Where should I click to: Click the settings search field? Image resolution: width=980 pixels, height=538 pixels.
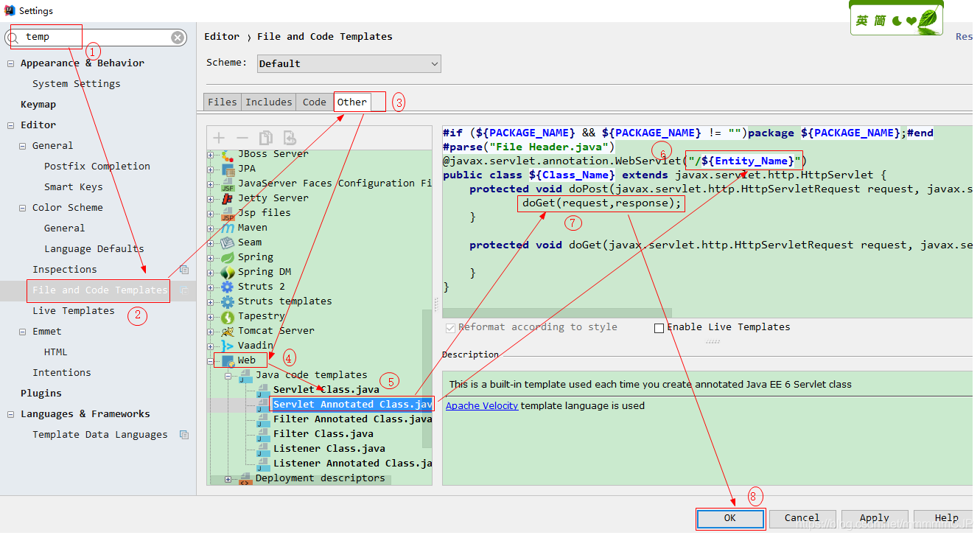(96, 38)
